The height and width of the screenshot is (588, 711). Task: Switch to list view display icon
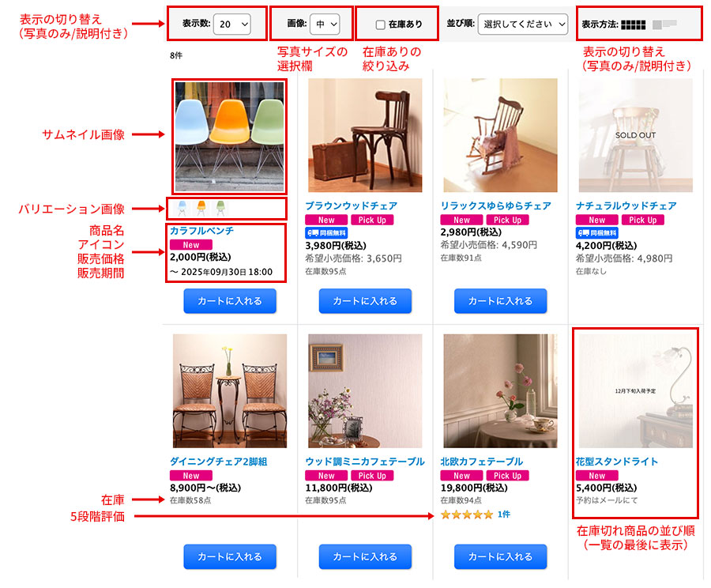click(664, 24)
